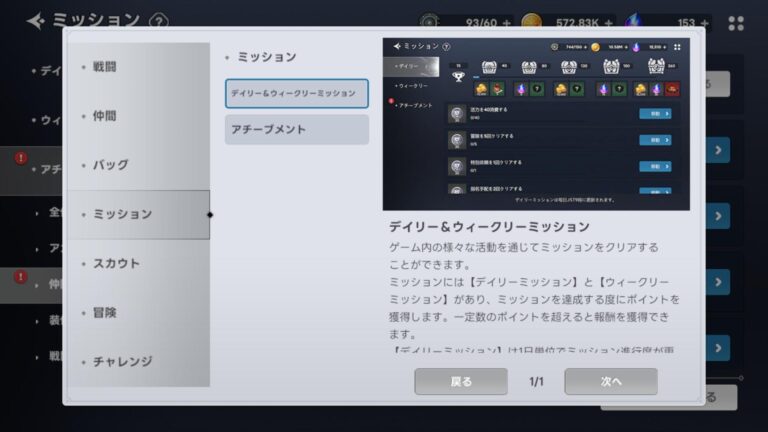Click the gold coin currency icon

tap(534, 22)
